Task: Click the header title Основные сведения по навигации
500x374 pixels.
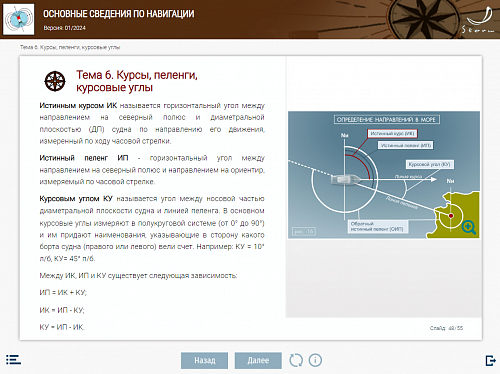Action: (119, 14)
